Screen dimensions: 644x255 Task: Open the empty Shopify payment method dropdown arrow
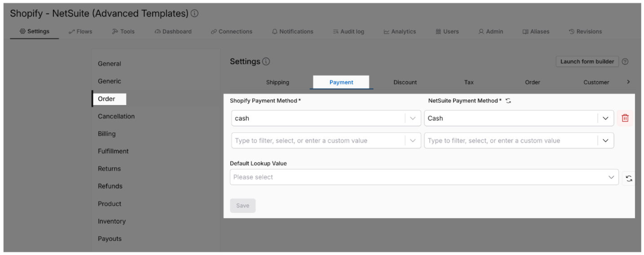[x=413, y=141]
